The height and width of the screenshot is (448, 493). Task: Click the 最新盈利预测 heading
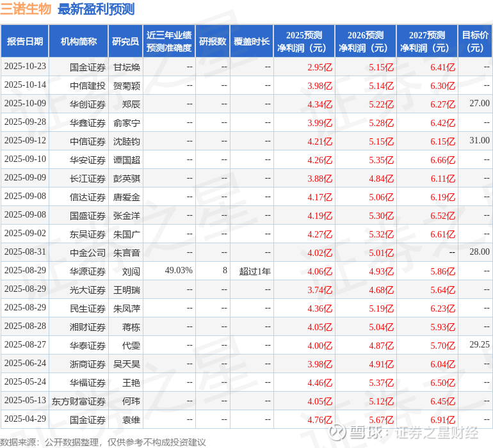96,9
